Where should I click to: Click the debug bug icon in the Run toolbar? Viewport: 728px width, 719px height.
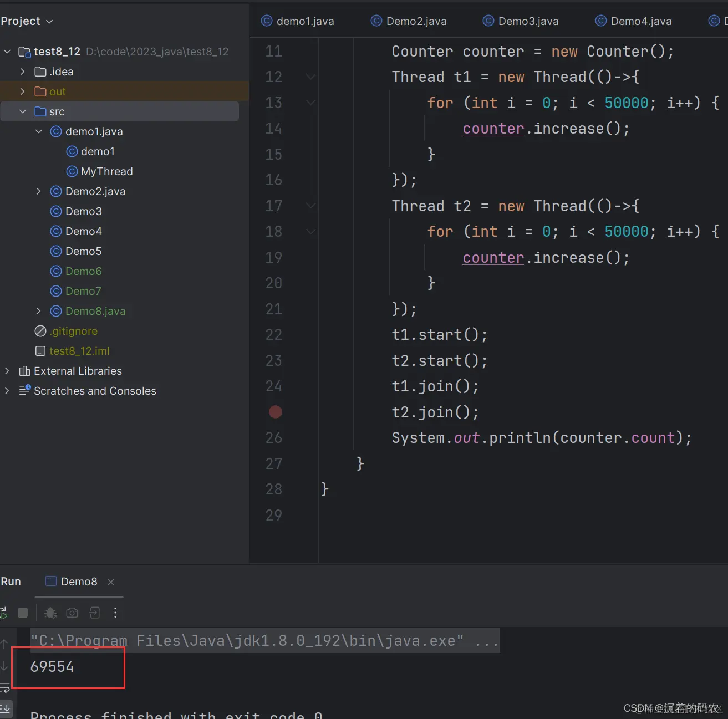point(50,613)
